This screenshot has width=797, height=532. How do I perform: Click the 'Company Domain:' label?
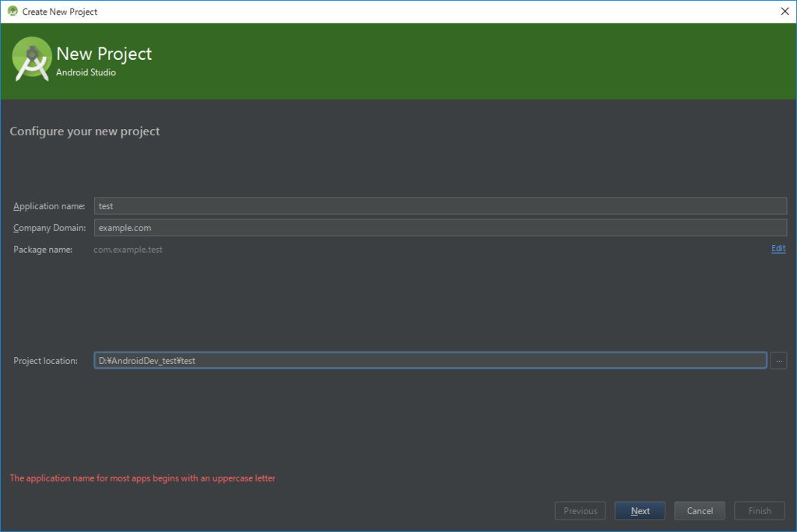pos(49,228)
